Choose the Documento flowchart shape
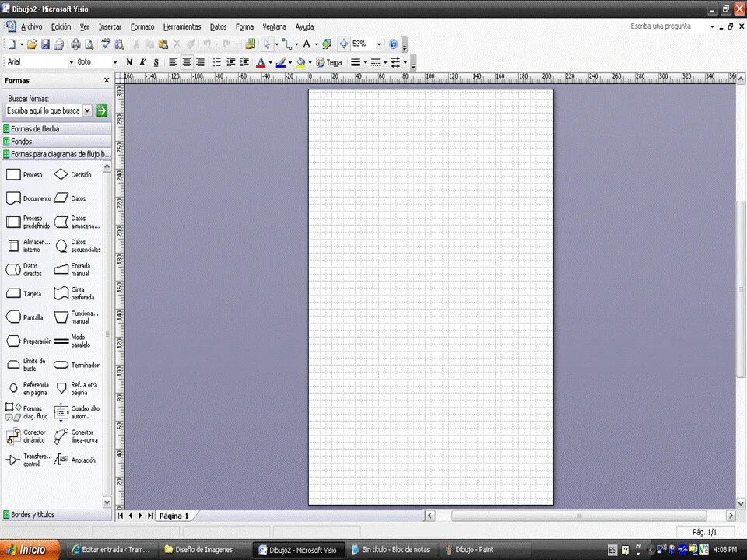The height and width of the screenshot is (560, 747). click(x=14, y=198)
